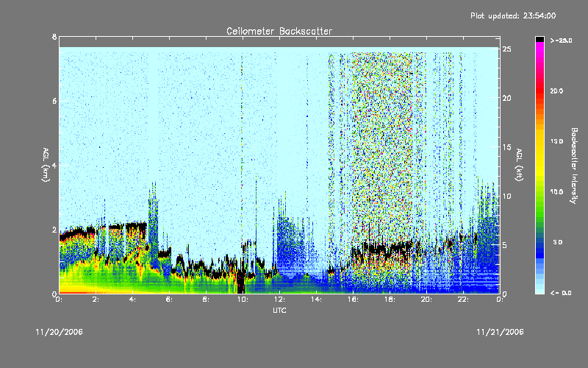Click the left 'AGL (km)' axis label

[46, 165]
